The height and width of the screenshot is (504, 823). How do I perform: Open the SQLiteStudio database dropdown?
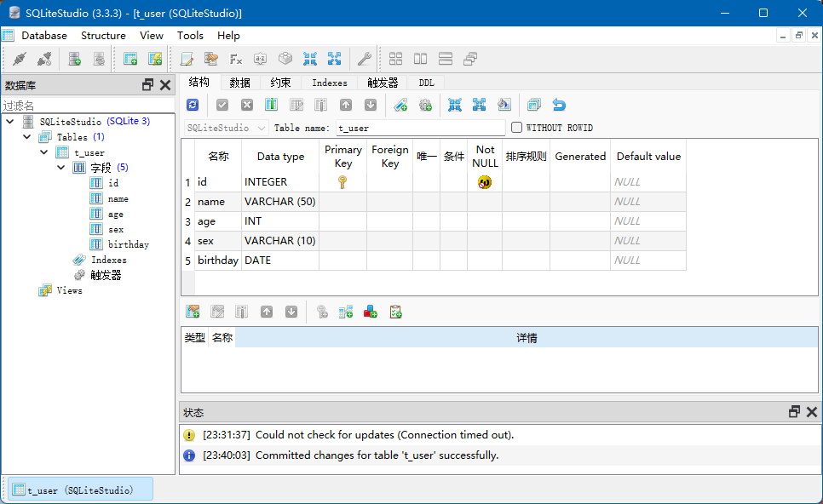click(x=227, y=128)
